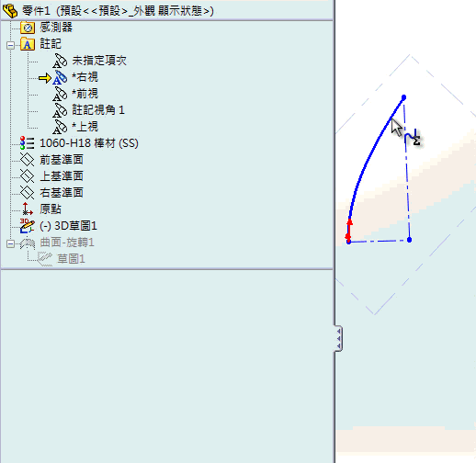
Task: Select the 感測器 sensors folder icon
Action: pyautogui.click(x=28, y=28)
